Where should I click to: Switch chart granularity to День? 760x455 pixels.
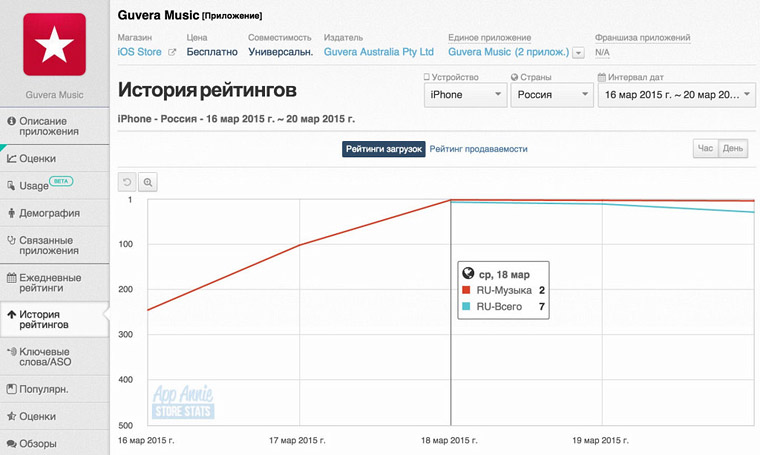pos(733,149)
